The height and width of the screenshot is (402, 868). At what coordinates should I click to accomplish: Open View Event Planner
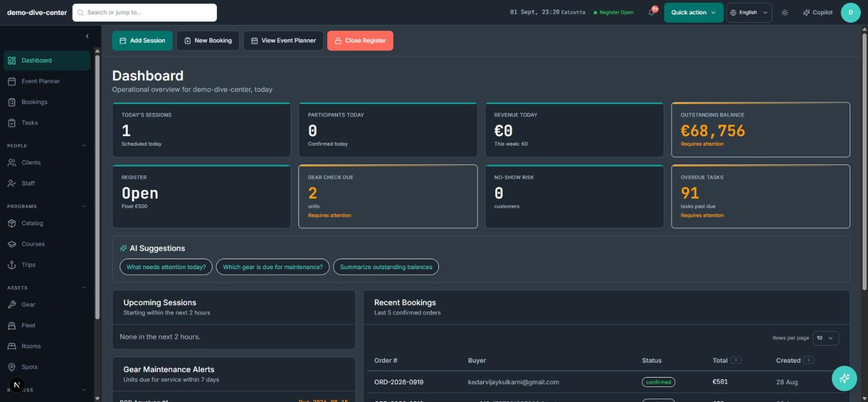(283, 40)
